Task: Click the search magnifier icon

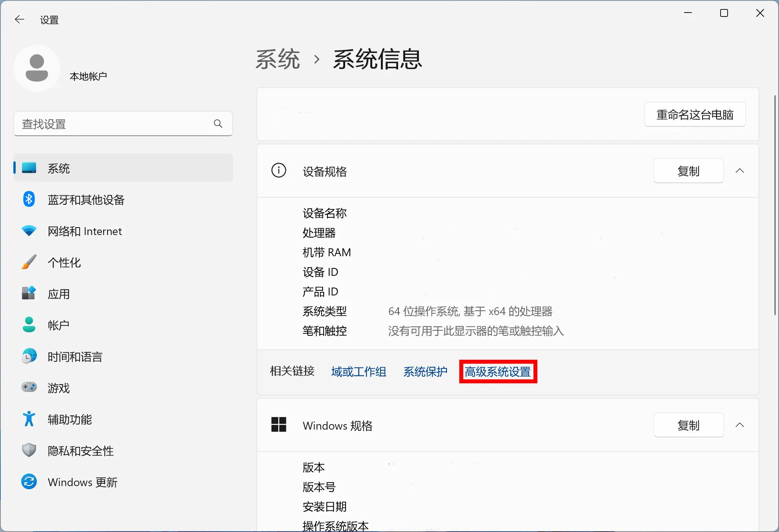Action: 218,124
